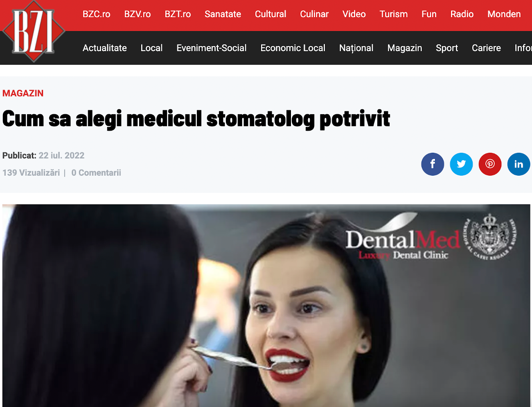Open the Video section
This screenshot has width=532, height=407.
pyautogui.click(x=354, y=14)
